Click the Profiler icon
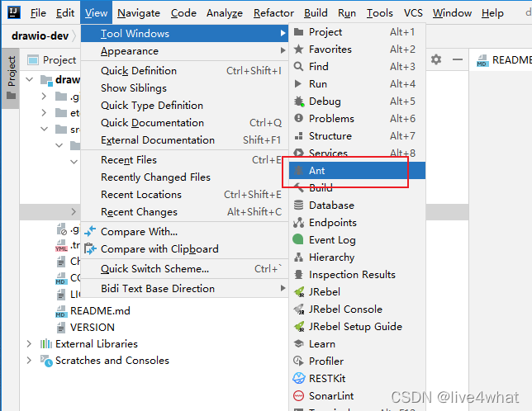 (x=298, y=361)
